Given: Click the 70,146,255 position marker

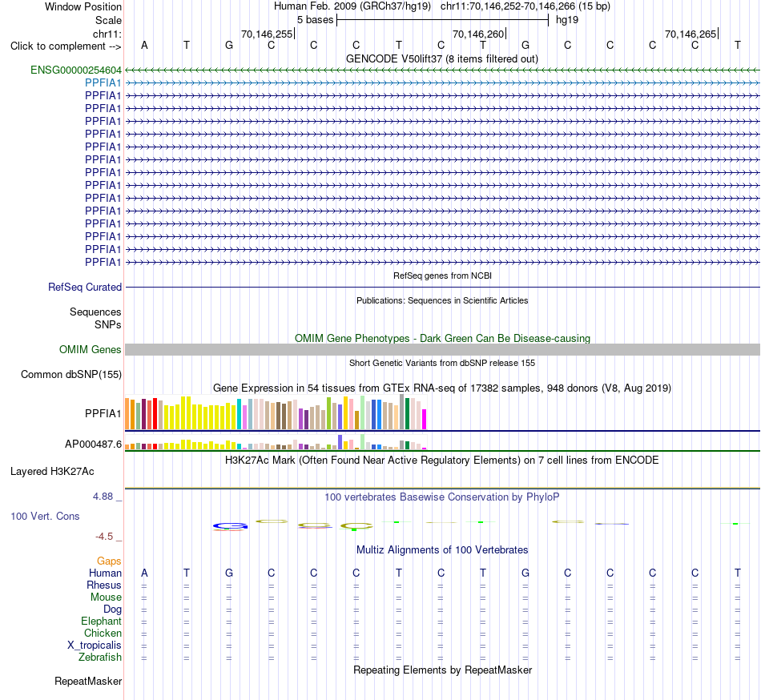Looking at the screenshot, I should pyautogui.click(x=267, y=34).
